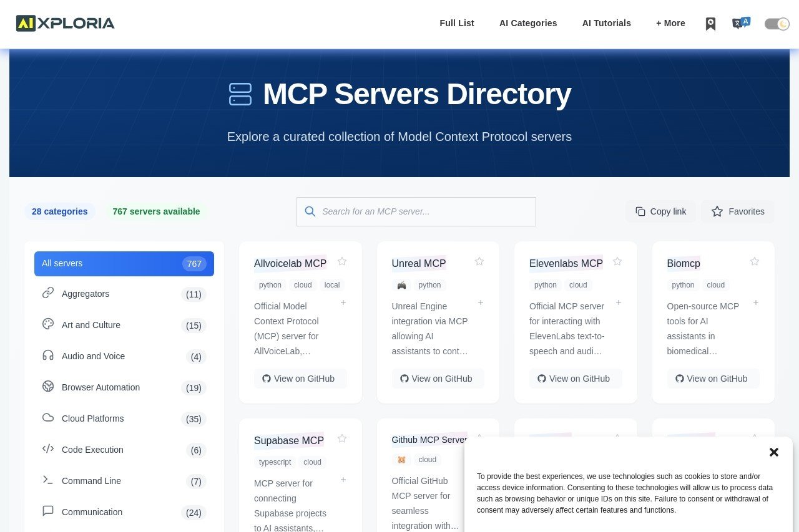Select Browser Automation category
This screenshot has height=532, width=799.
[x=124, y=387]
